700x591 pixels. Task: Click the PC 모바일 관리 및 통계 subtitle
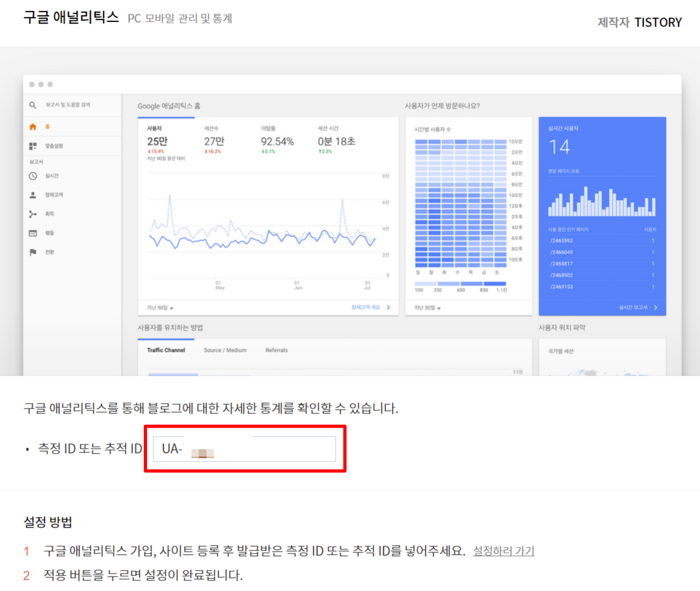[x=180, y=19]
